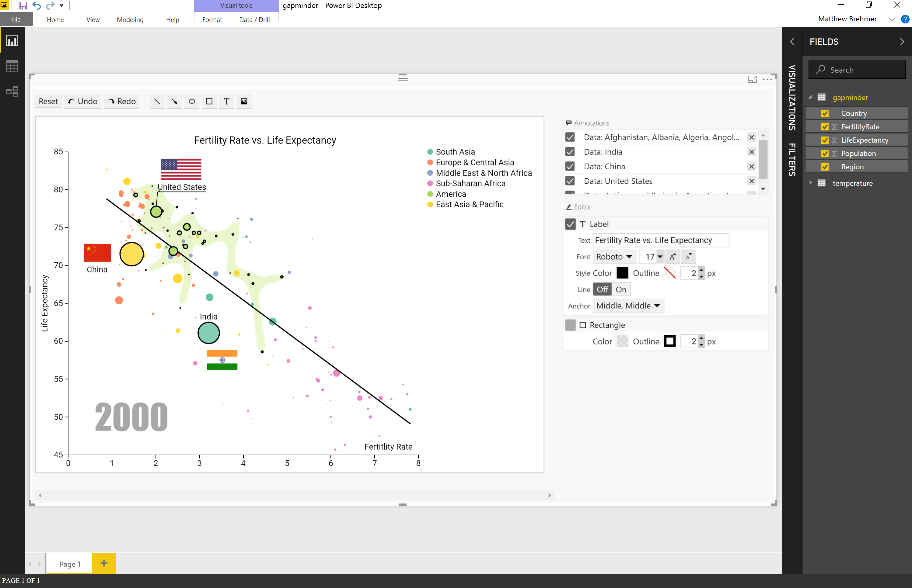Open the Model relationships view

[12, 91]
